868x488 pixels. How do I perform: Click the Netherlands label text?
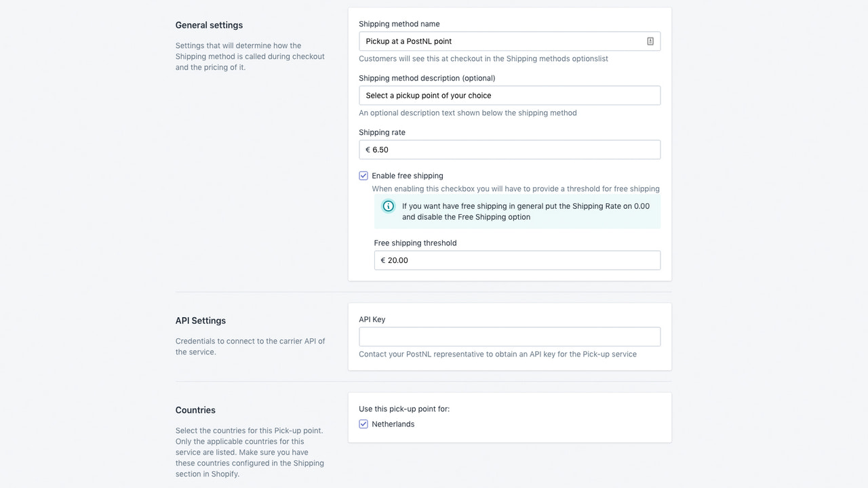(x=393, y=424)
